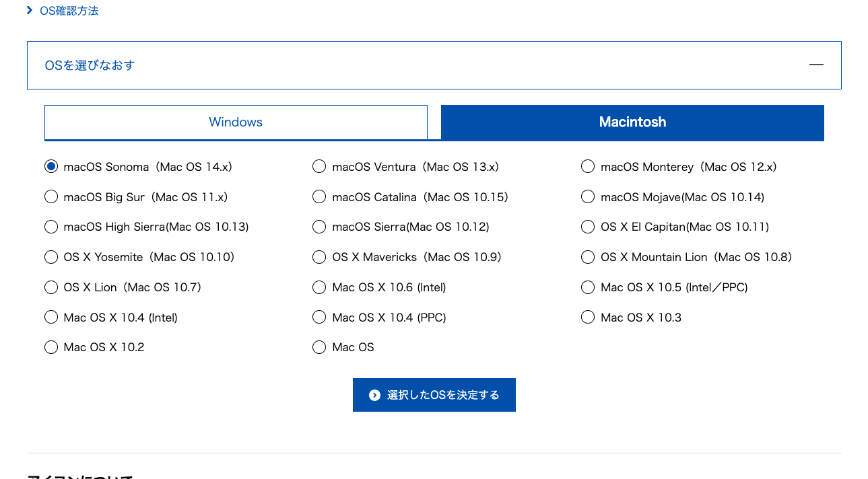Select Mac OS X 10.6 (Intel)
Viewport: 868px width, 479px height.
319,287
